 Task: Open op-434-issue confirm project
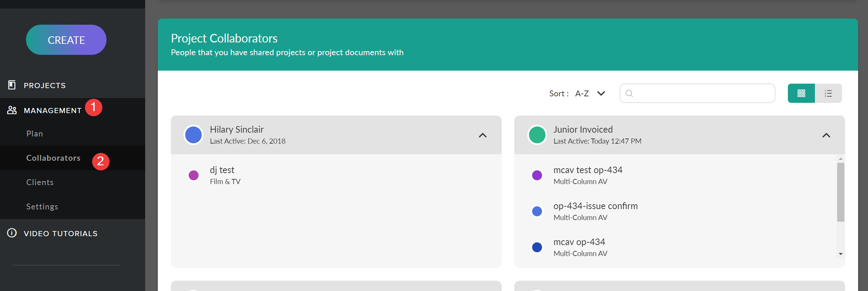pos(595,206)
